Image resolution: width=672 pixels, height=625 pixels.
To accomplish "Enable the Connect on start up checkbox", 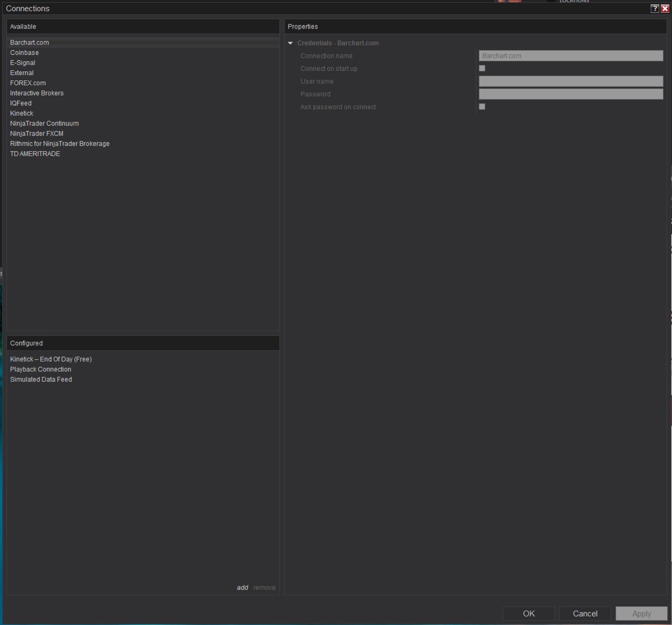I will (482, 68).
